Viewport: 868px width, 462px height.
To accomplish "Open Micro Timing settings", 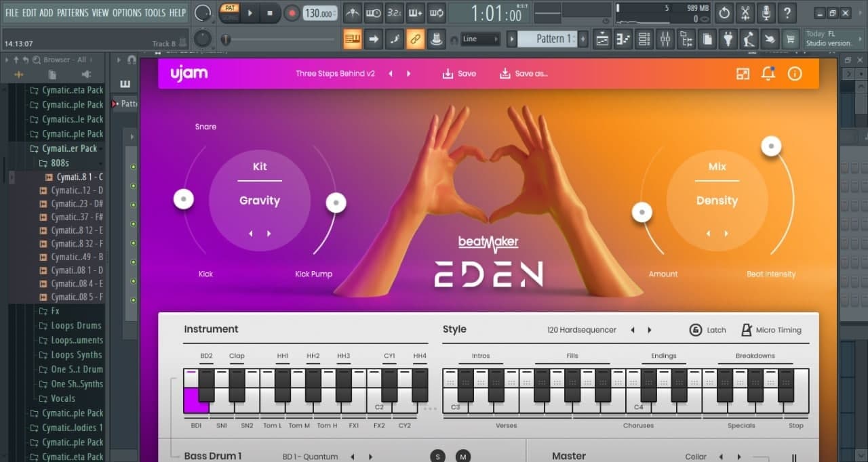I will (x=771, y=330).
